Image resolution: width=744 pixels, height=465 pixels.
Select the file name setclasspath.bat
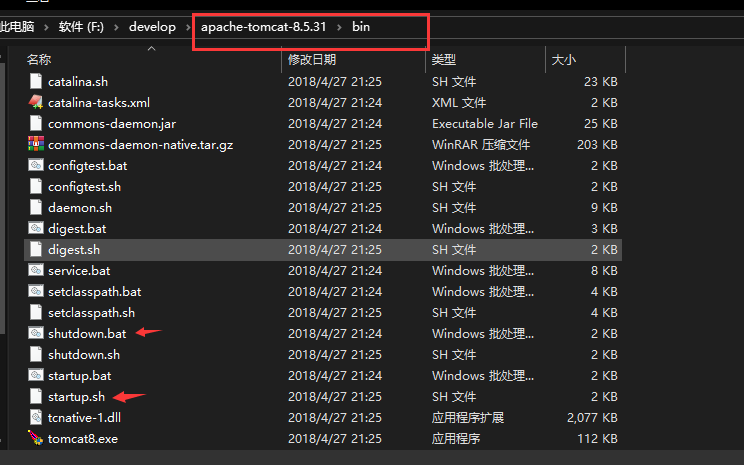[94, 291]
